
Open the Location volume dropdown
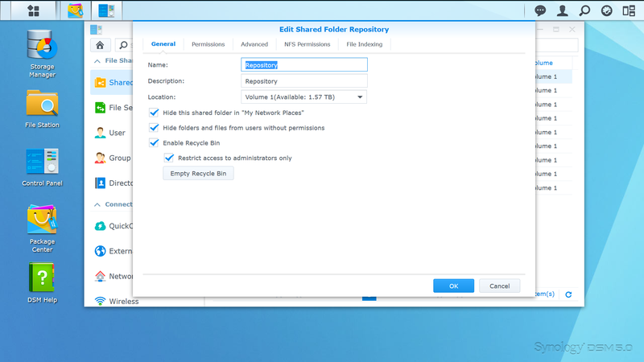[x=304, y=97]
